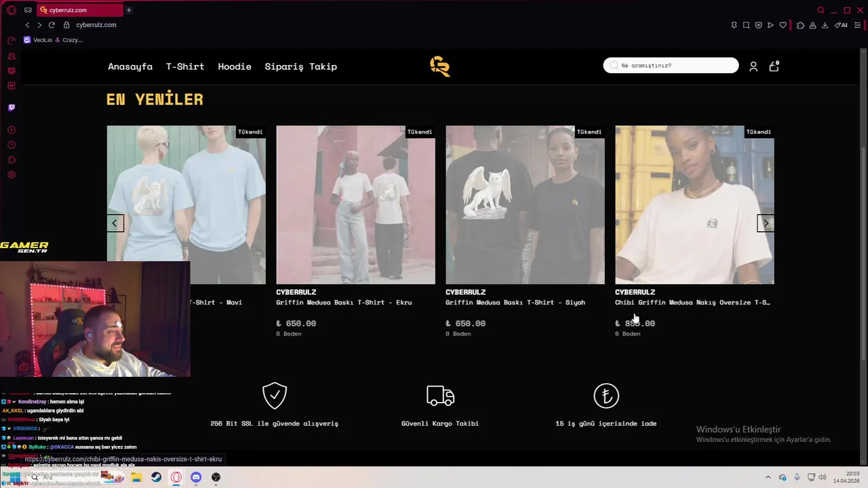
Task: Show next products with right carousel arrow
Action: (766, 223)
